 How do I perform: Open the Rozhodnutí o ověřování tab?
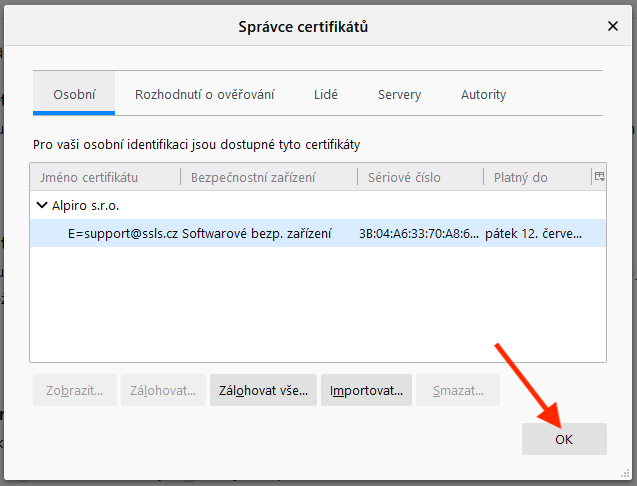coord(204,95)
